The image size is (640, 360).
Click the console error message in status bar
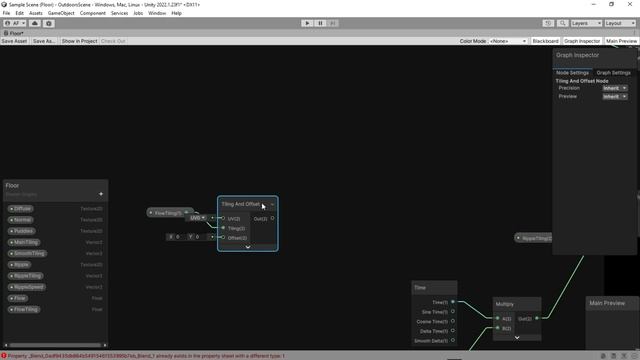click(146, 356)
